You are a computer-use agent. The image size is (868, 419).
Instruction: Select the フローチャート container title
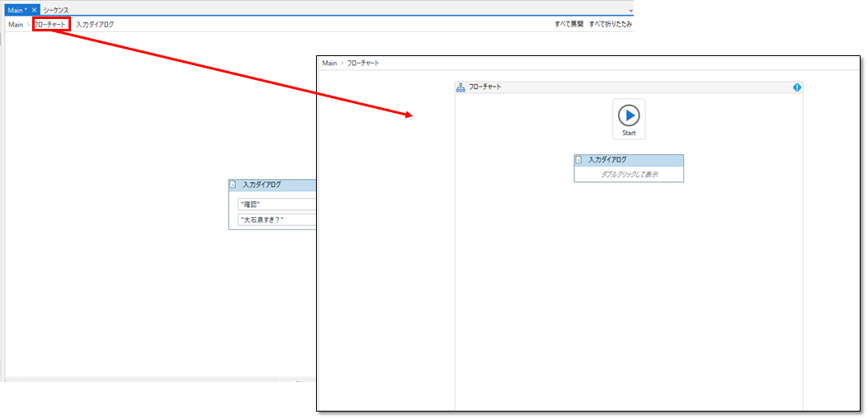coord(485,87)
